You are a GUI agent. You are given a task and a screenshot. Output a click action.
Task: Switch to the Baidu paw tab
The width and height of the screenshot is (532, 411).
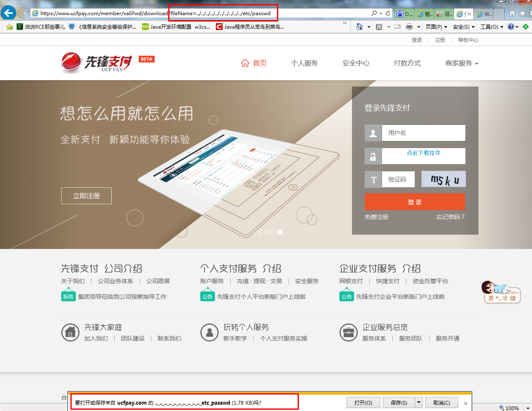tap(405, 14)
